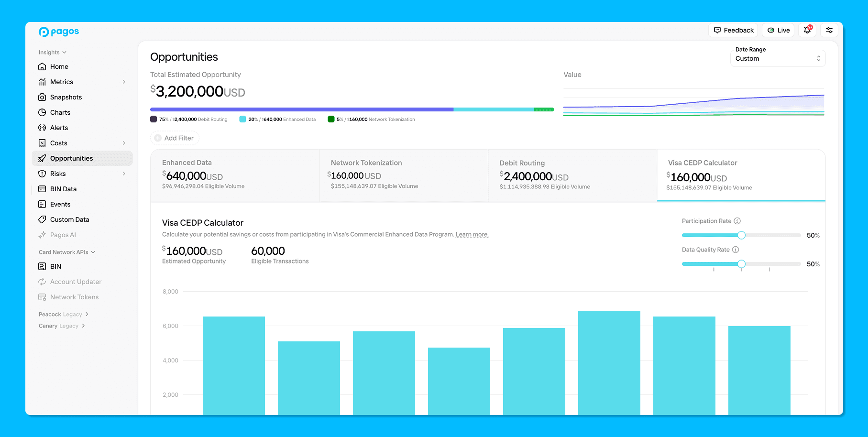868x437 pixels.
Task: Open Account Updater in sidebar
Action: tap(82, 282)
